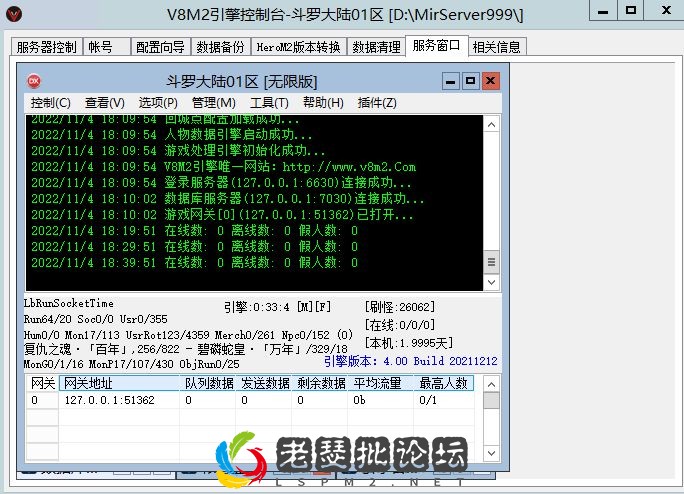Close the 斗罗大陆01区 inner window

coord(490,81)
